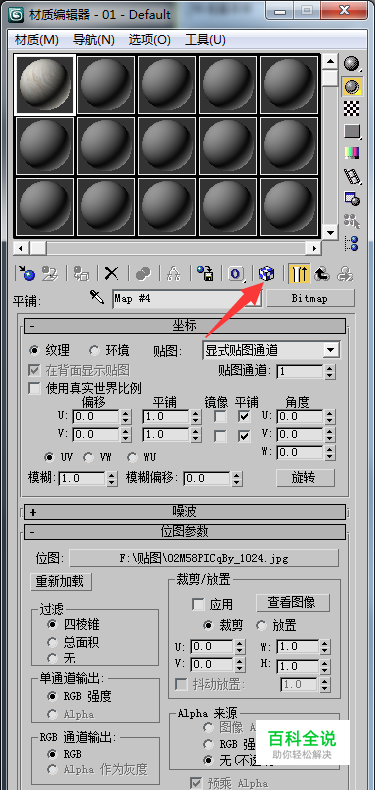
Task: Click the Reset Map X icon
Action: click(x=111, y=274)
